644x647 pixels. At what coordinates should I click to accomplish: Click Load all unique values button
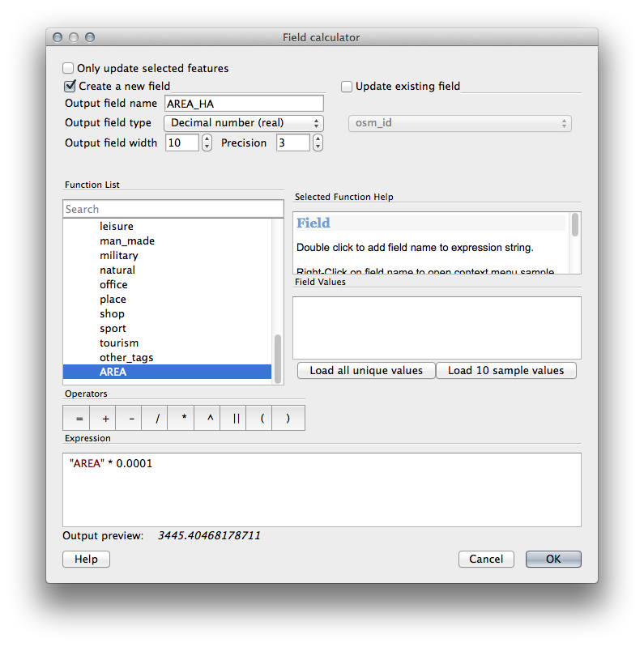click(x=366, y=371)
